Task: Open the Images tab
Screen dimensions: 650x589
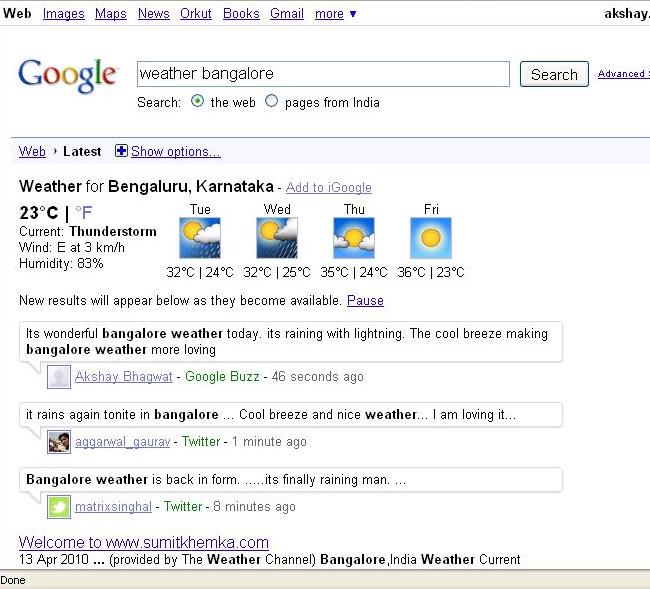Action: pyautogui.click(x=64, y=14)
